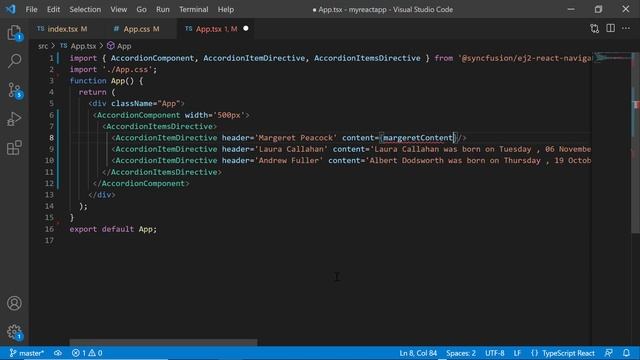Viewport: 640px width, 360px height.
Task: Click the App symbol breadcrumb
Action: [x=119, y=46]
